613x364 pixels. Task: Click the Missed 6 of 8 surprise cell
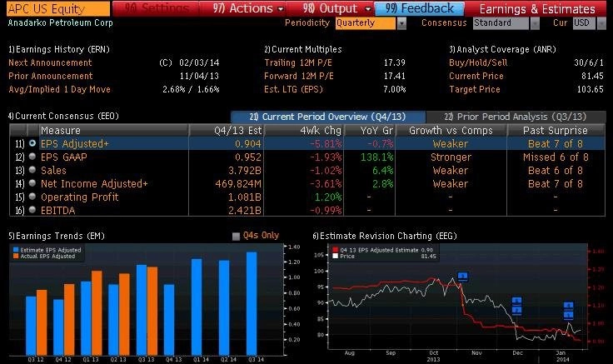click(556, 157)
